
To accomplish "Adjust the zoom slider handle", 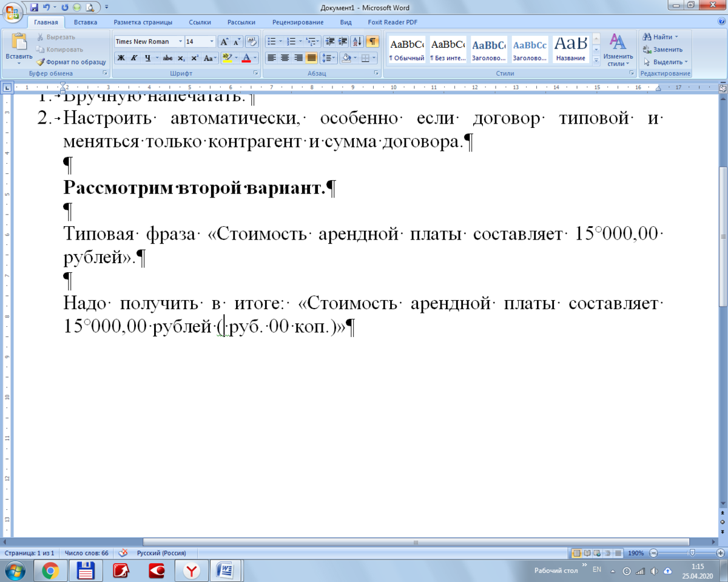I will tap(692, 553).
